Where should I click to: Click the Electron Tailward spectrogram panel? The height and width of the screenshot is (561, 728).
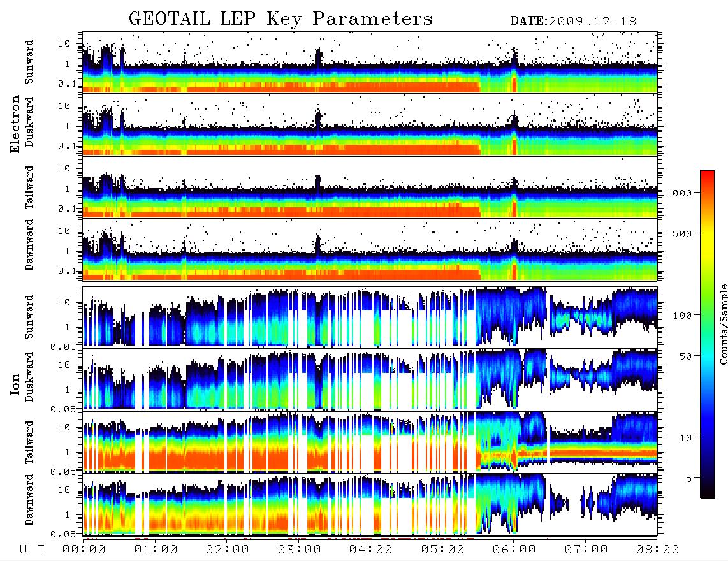click(x=370, y=187)
